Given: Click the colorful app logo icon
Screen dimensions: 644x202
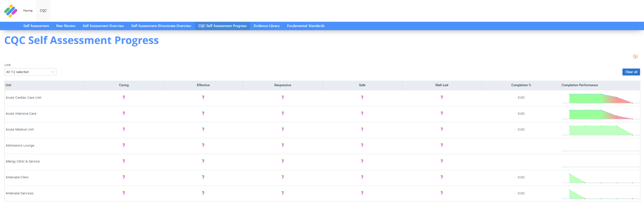Looking at the screenshot, I should click(x=11, y=11).
